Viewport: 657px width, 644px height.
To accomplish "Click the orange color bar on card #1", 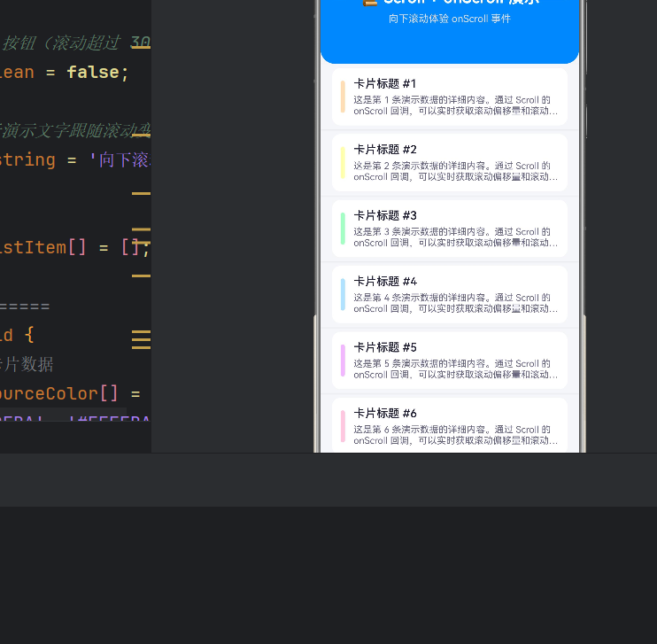I will click(x=343, y=97).
